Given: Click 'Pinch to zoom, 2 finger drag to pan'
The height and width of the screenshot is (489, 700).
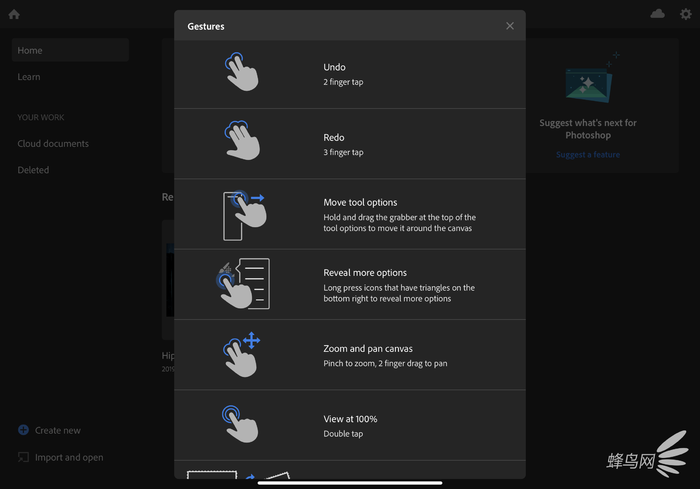Looking at the screenshot, I should [x=385, y=364].
